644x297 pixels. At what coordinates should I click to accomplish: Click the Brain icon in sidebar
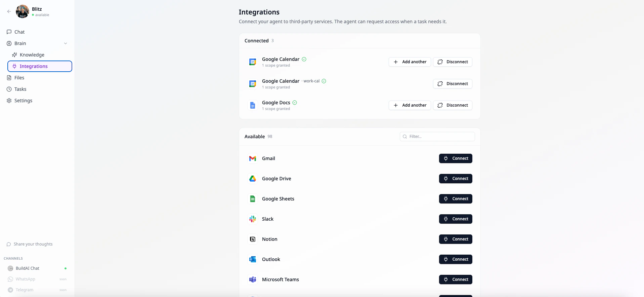pos(9,43)
